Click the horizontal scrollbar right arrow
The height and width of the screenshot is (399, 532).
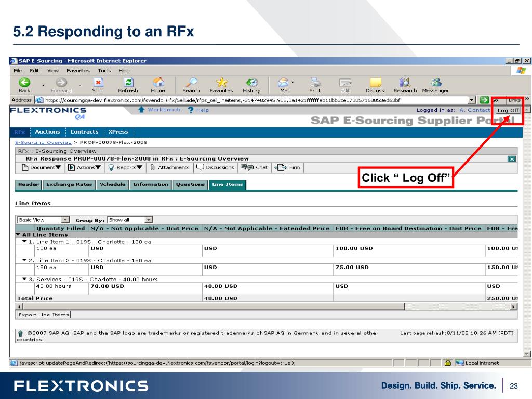point(514,307)
